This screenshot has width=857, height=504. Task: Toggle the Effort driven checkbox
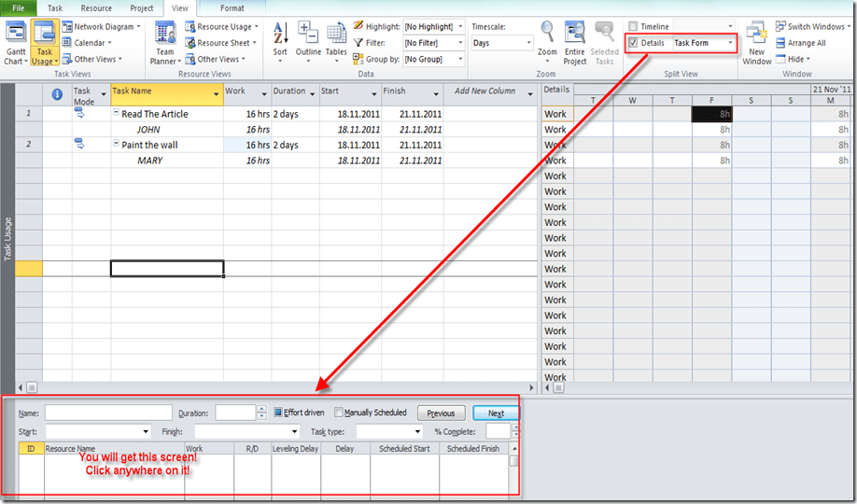(x=278, y=413)
